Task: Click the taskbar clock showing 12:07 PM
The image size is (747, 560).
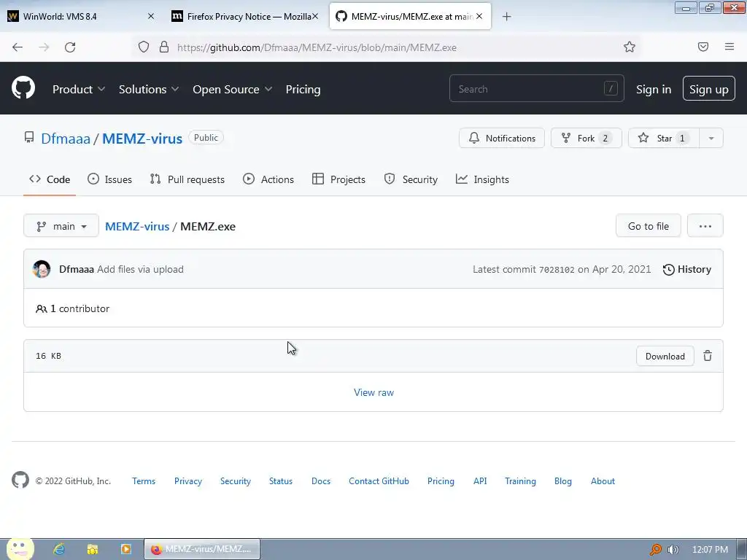Action: 710,550
